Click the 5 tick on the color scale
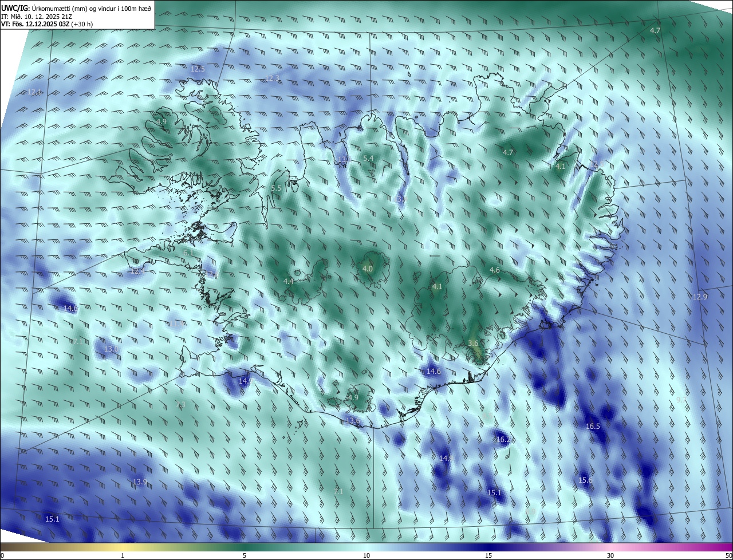The height and width of the screenshot is (560, 733). coord(245,555)
